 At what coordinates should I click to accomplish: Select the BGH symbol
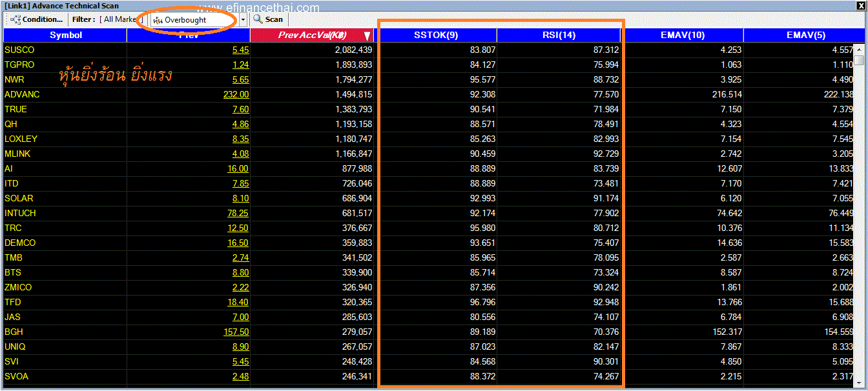[14, 332]
